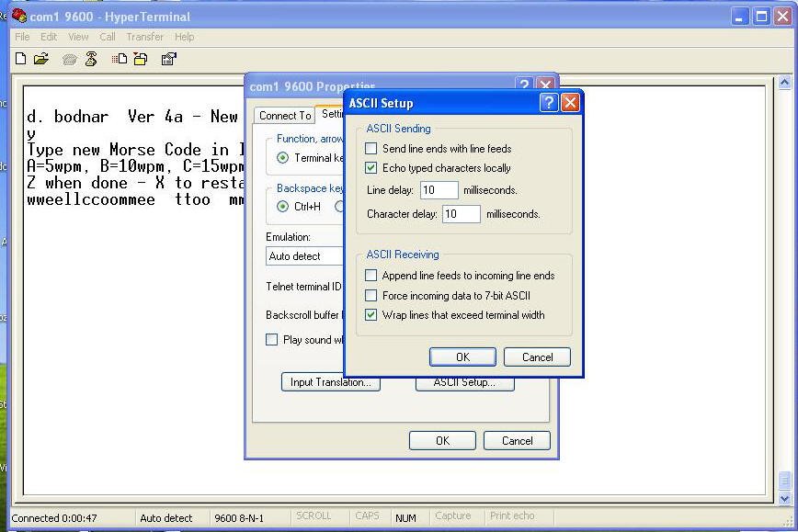Click the New connection toolbar icon
798x532 pixels.
click(20, 59)
